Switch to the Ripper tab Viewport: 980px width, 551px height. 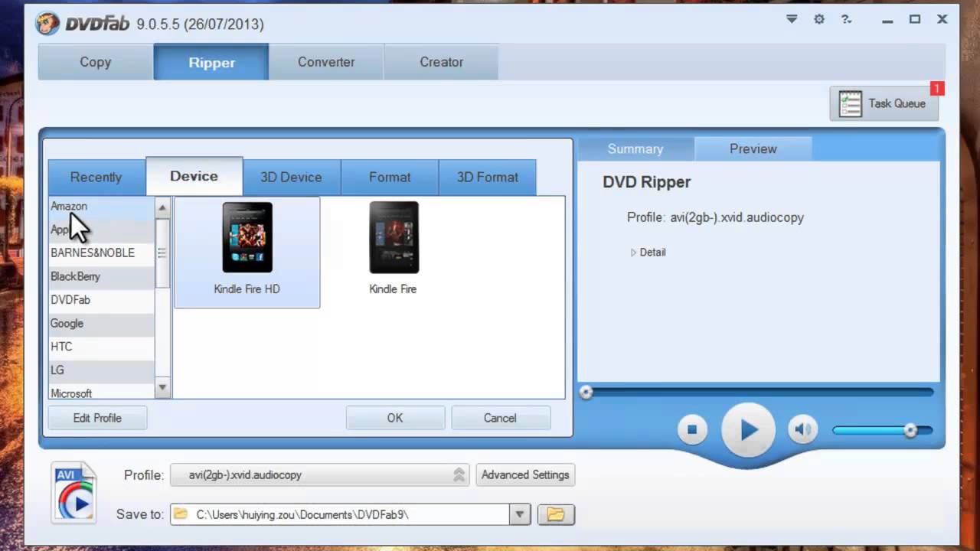211,62
